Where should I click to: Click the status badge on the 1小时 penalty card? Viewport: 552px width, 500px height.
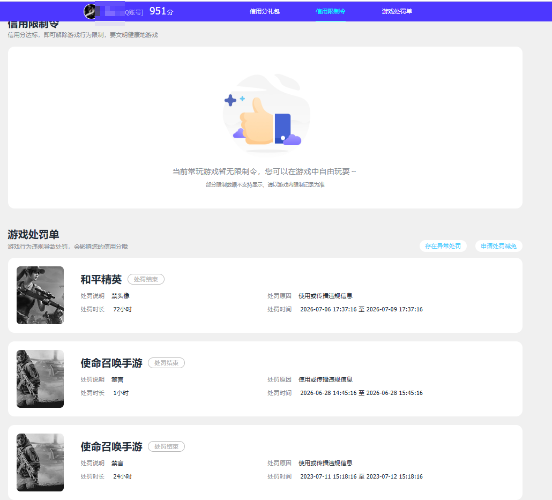[x=166, y=363]
